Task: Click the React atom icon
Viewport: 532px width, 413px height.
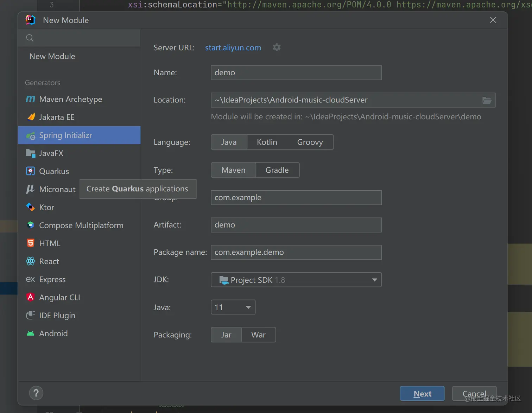Action: click(x=31, y=261)
